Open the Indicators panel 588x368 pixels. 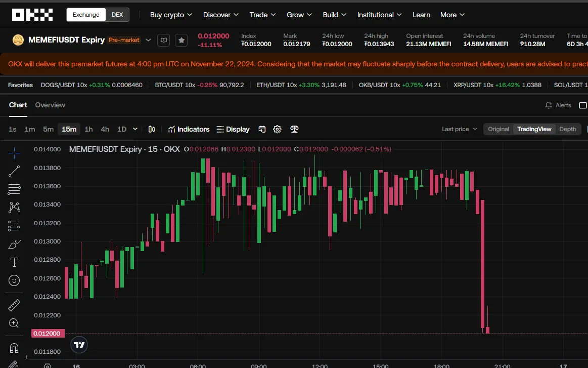[x=189, y=129]
